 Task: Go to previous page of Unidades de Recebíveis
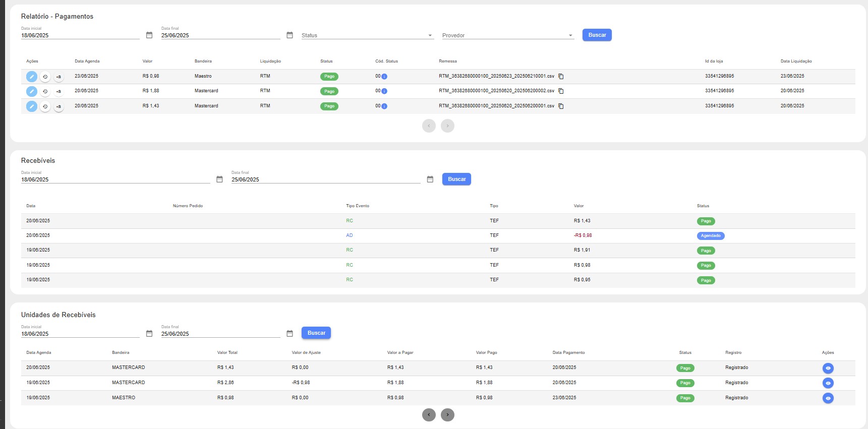coord(429,415)
